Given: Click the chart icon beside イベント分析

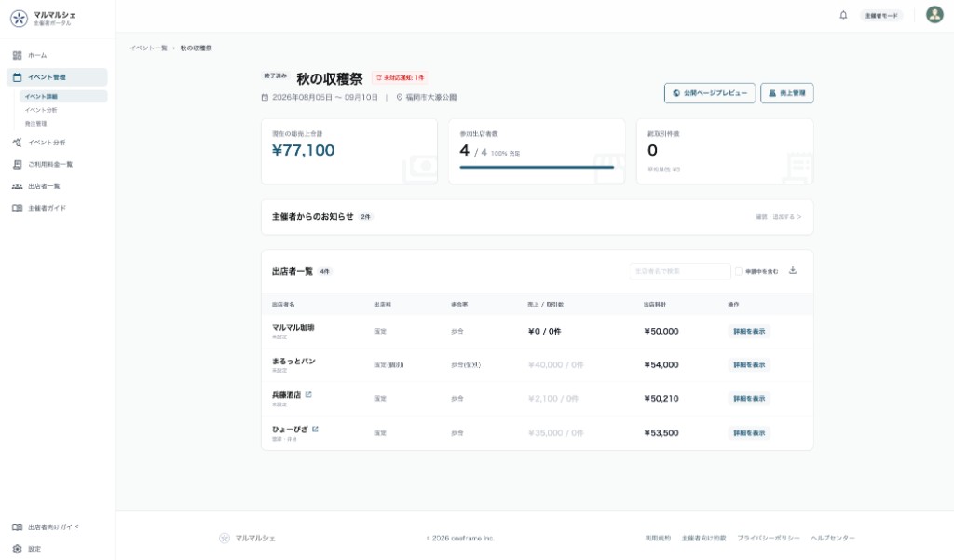Looking at the screenshot, I should (17, 143).
